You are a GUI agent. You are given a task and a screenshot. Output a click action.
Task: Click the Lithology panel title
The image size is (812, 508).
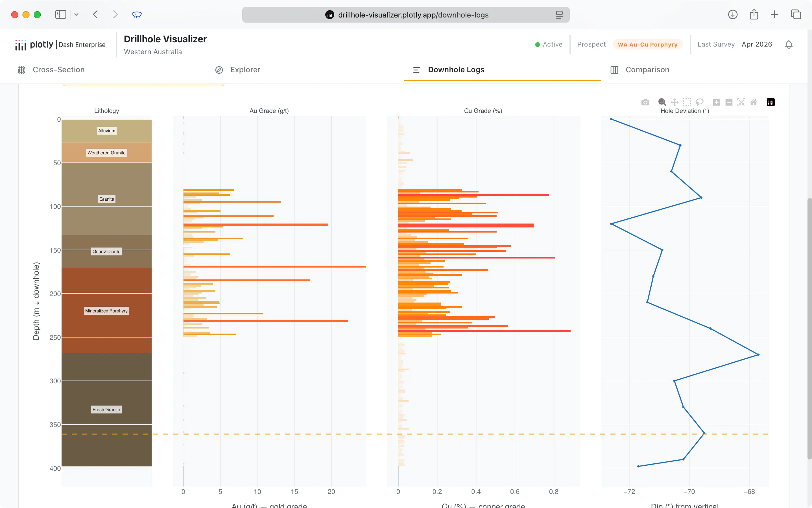pos(106,111)
